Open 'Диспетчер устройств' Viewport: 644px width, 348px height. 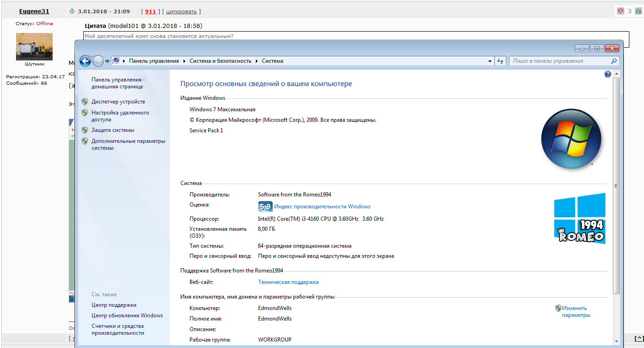[x=118, y=102]
